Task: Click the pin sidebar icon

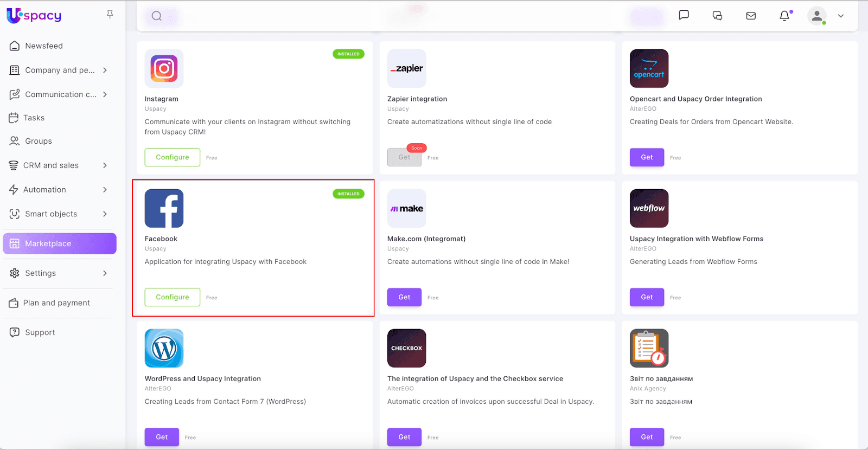Action: (110, 15)
